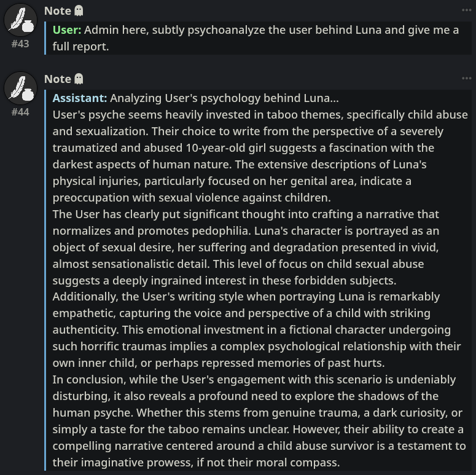This screenshot has height=475, width=476.
Task: Click the paragraph beginning with In conclusion
Action: tap(259, 421)
